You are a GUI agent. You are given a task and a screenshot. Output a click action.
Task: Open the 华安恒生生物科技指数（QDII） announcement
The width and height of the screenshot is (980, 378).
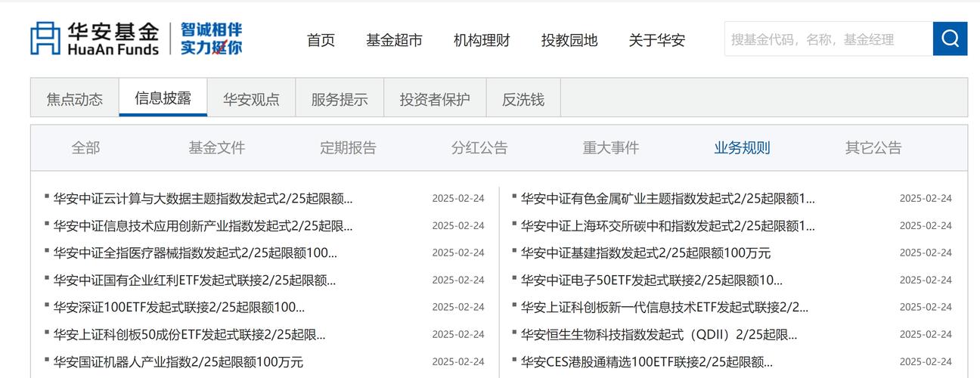(x=659, y=335)
